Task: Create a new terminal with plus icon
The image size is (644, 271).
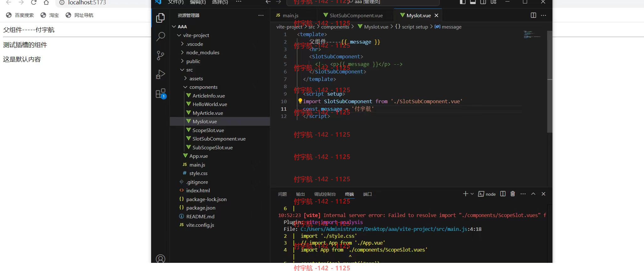Action: click(466, 194)
